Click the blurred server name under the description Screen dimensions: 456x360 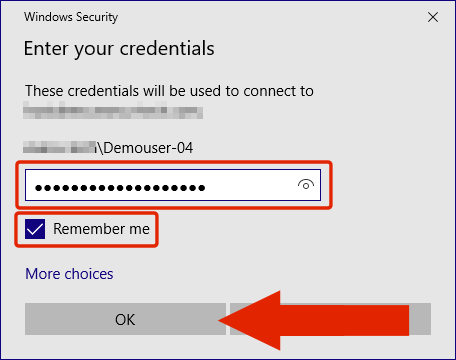click(x=113, y=110)
